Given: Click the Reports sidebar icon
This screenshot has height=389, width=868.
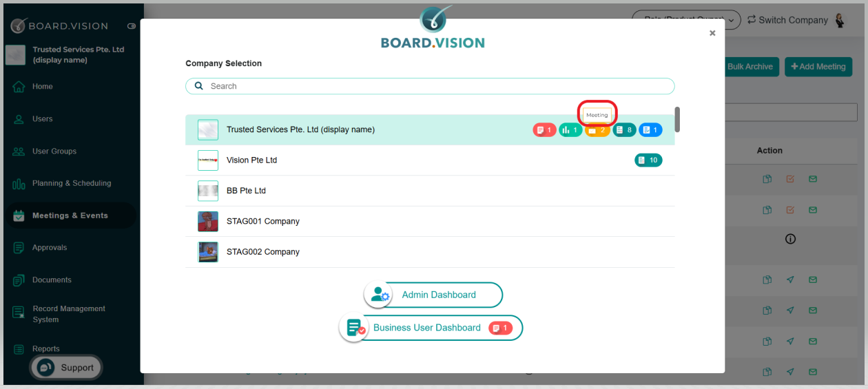Looking at the screenshot, I should pos(19,349).
